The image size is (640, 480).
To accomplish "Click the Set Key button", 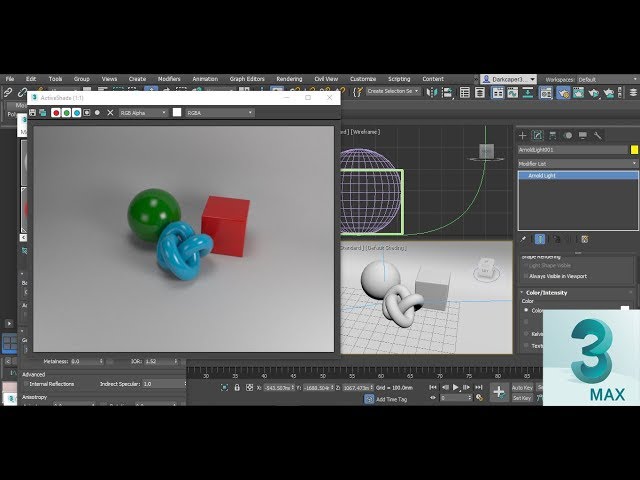I will (x=522, y=398).
